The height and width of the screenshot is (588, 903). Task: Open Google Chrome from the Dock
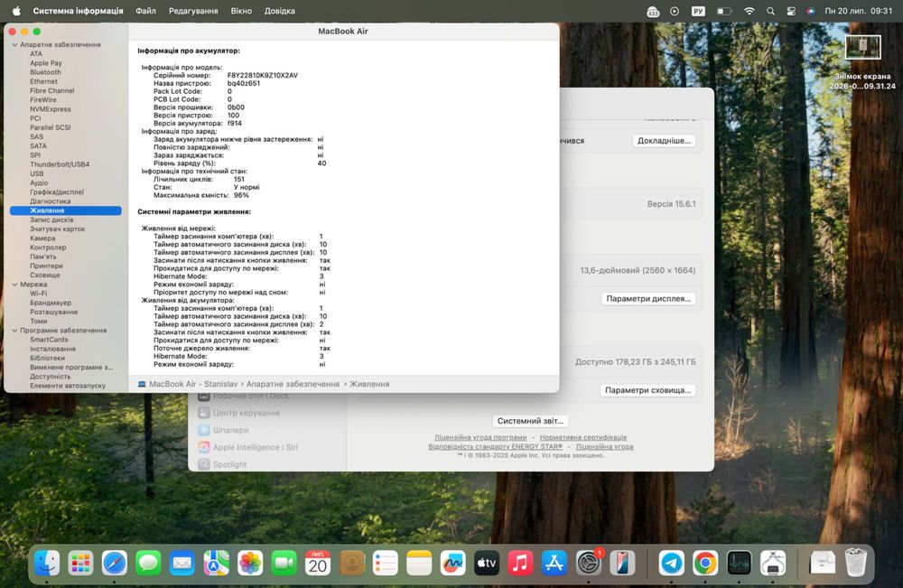click(x=705, y=563)
